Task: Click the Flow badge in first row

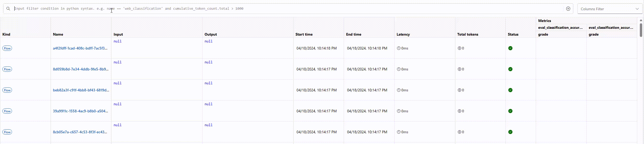Action: tap(7, 48)
